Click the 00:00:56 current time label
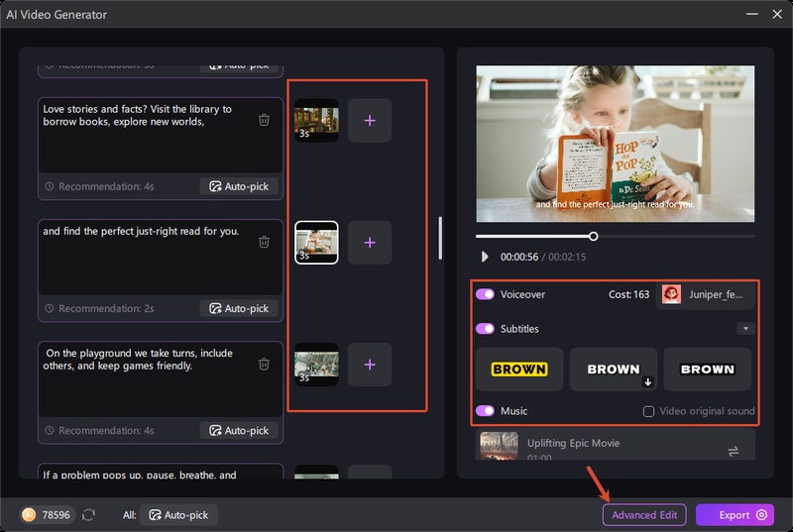793x532 pixels. pyautogui.click(x=518, y=257)
